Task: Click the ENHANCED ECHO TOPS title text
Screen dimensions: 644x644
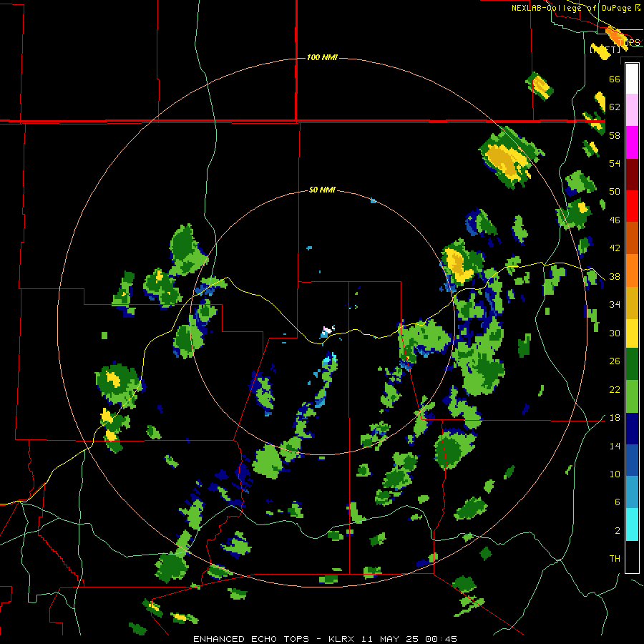Action: click(251, 639)
